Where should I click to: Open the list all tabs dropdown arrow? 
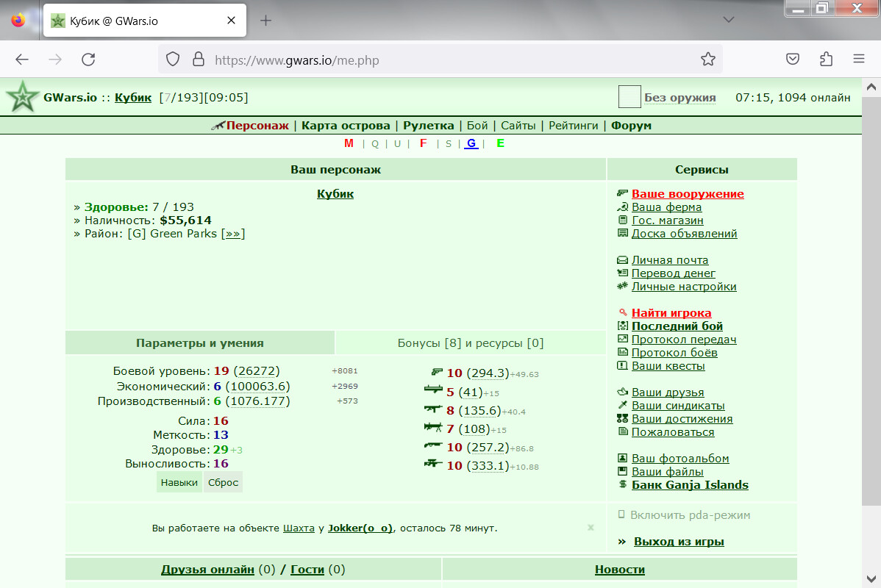[729, 20]
